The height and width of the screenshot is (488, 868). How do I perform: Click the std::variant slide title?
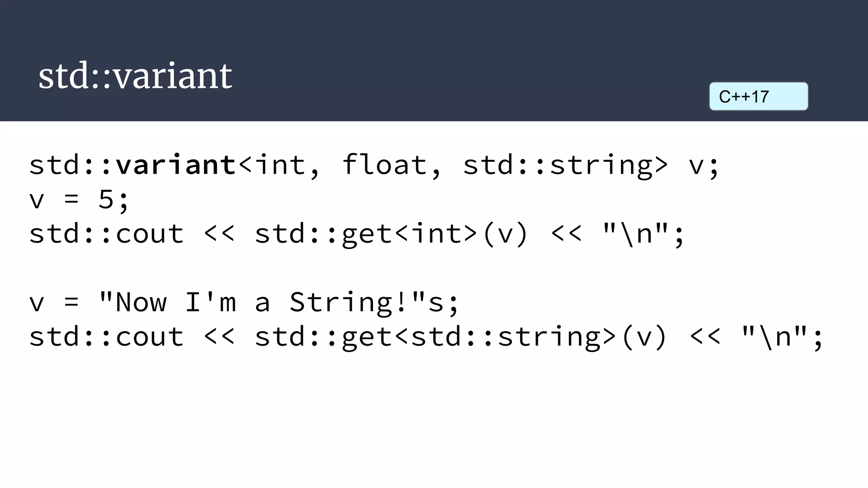click(135, 75)
